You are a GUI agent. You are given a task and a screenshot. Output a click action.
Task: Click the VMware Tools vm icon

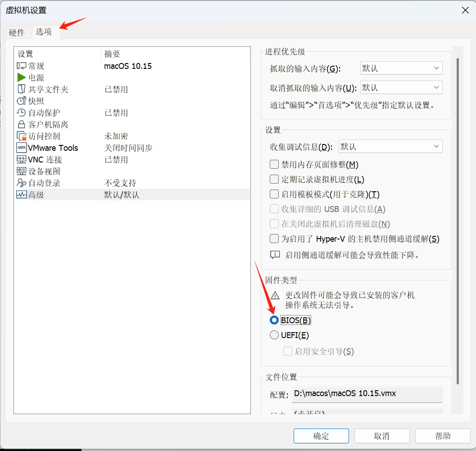point(21,148)
